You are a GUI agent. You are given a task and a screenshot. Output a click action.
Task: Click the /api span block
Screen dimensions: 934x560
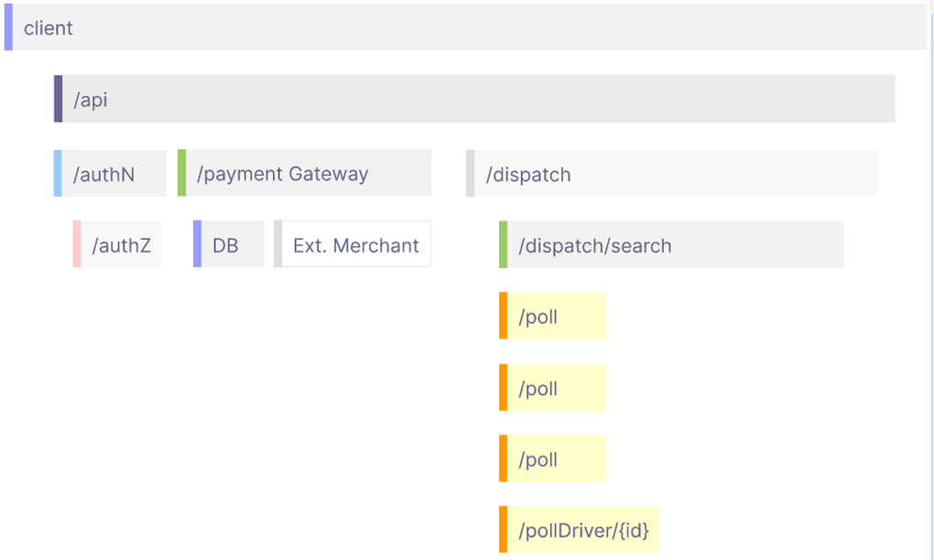coord(476,99)
